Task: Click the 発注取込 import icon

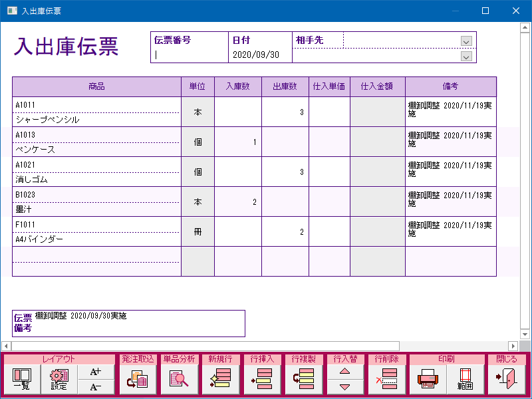Action: click(137, 380)
